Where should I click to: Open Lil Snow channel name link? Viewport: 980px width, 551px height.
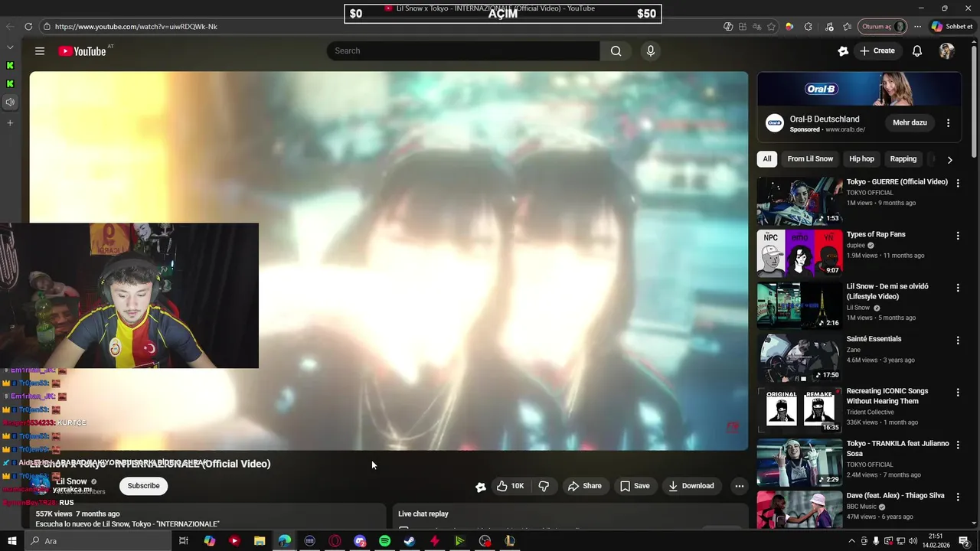click(71, 481)
